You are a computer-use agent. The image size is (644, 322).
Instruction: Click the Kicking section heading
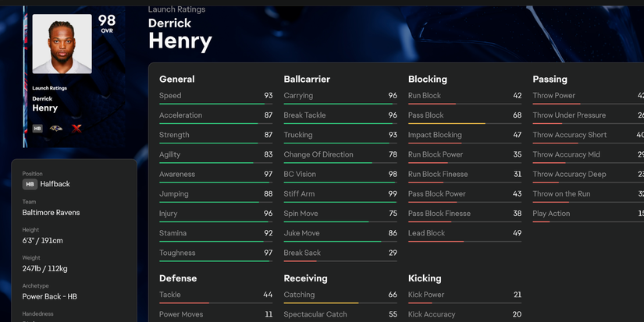pos(425,278)
